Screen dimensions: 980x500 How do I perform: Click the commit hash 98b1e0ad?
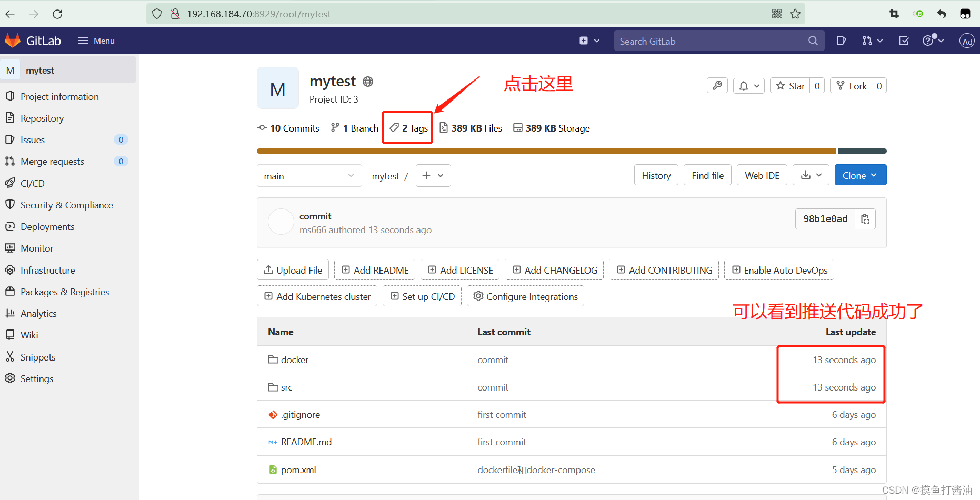pyautogui.click(x=825, y=219)
